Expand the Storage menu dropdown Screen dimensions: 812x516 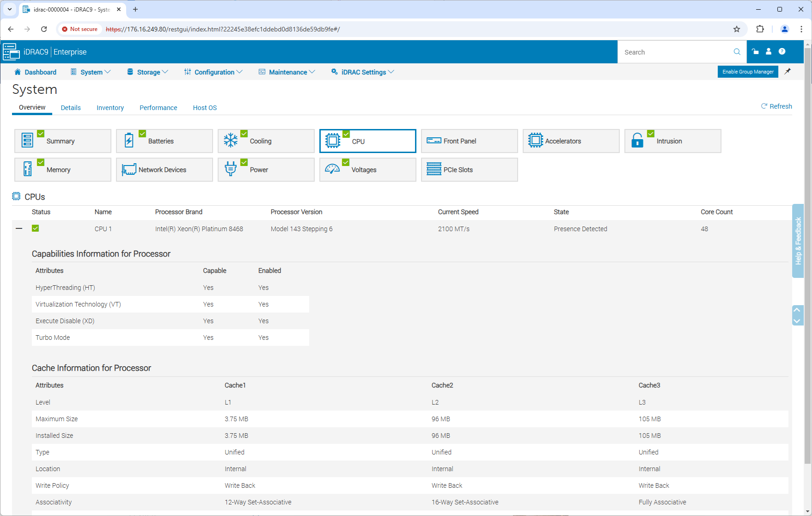click(147, 72)
